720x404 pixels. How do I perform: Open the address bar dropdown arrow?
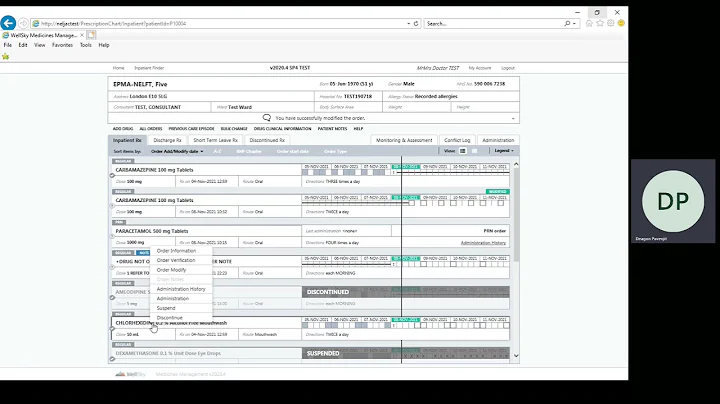click(408, 23)
